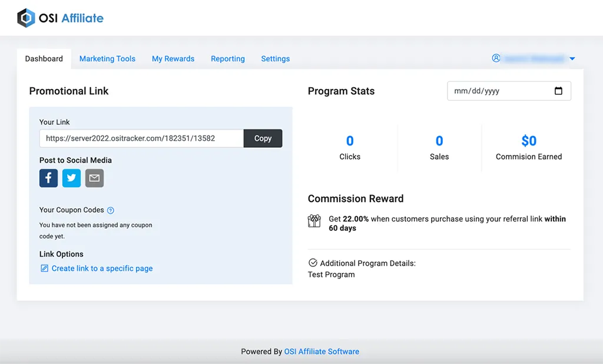This screenshot has width=603, height=364.
Task: Click the checkmark icon by Additional Program Details
Action: 313,263
